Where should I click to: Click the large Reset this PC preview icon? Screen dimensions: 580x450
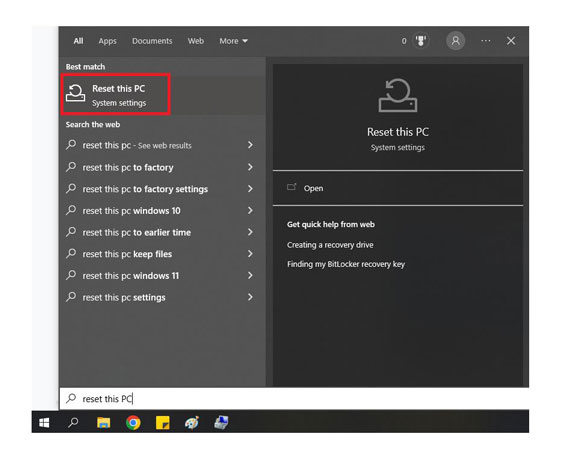(x=398, y=95)
